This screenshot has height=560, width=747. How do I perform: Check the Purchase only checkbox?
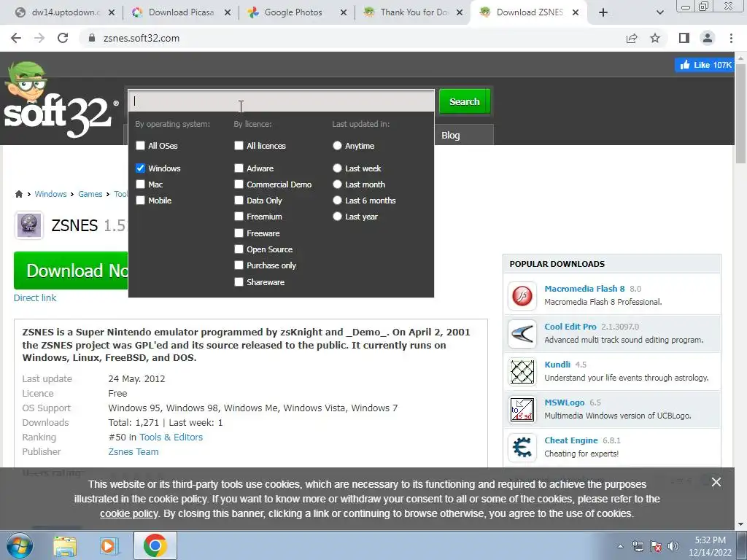[239, 265]
